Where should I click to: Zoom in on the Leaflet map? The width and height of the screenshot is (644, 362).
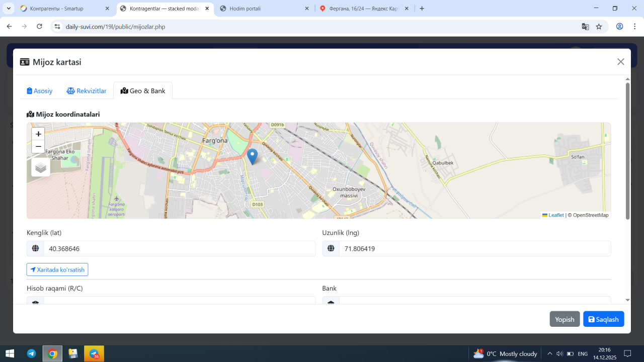[38, 134]
